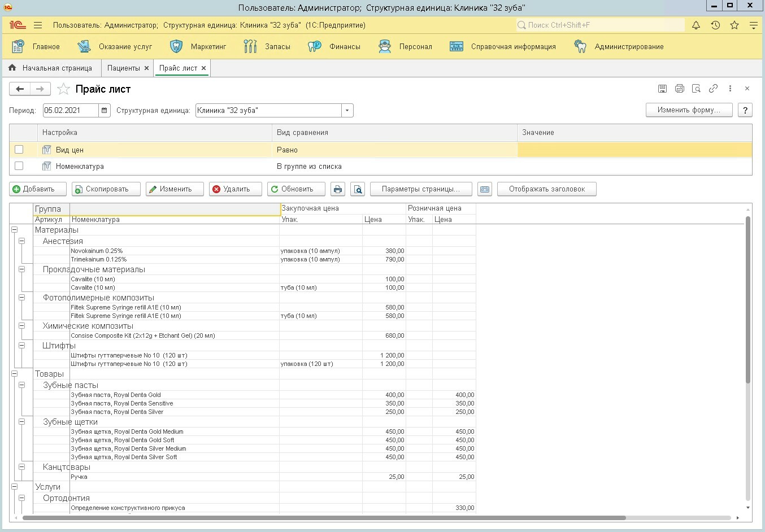Click the Маркетинг tooth icon
765x532 pixels.
pyautogui.click(x=176, y=46)
